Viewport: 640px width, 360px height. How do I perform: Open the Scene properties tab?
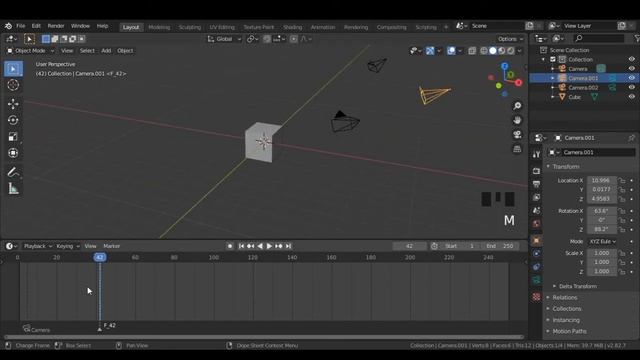pyautogui.click(x=536, y=211)
